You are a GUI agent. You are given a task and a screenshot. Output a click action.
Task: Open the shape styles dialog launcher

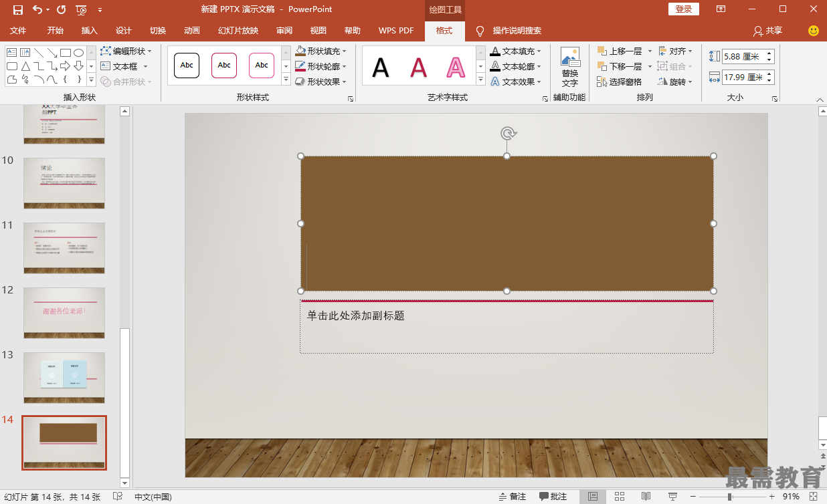tap(351, 98)
